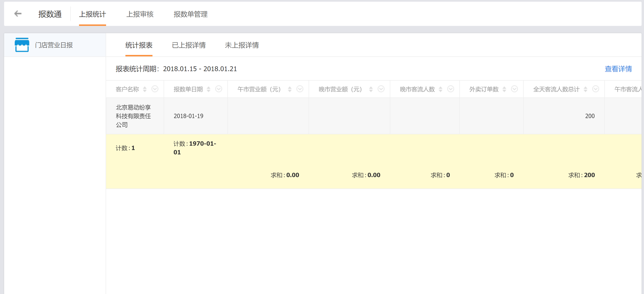The image size is (644, 294).
Task: Switch to 上报统计 tab
Action: tap(93, 14)
